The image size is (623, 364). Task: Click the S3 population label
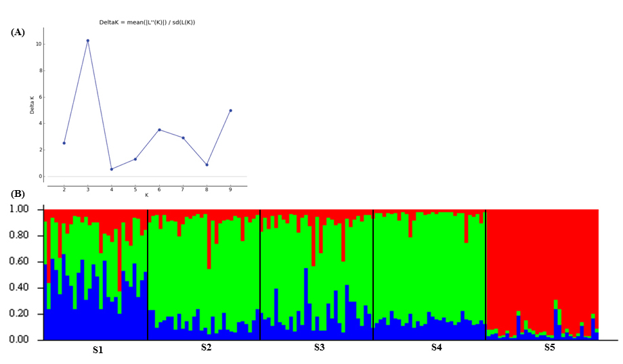(x=319, y=348)
